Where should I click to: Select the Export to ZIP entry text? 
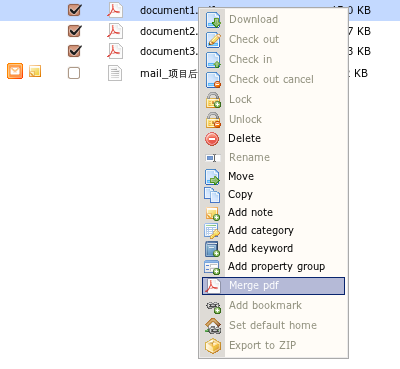click(262, 345)
